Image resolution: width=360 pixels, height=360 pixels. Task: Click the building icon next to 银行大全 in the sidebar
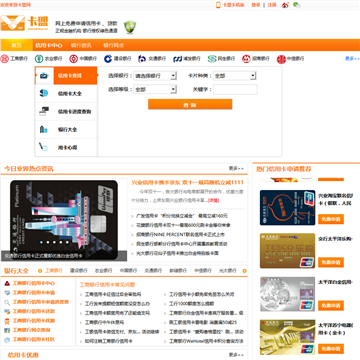tap(44, 129)
